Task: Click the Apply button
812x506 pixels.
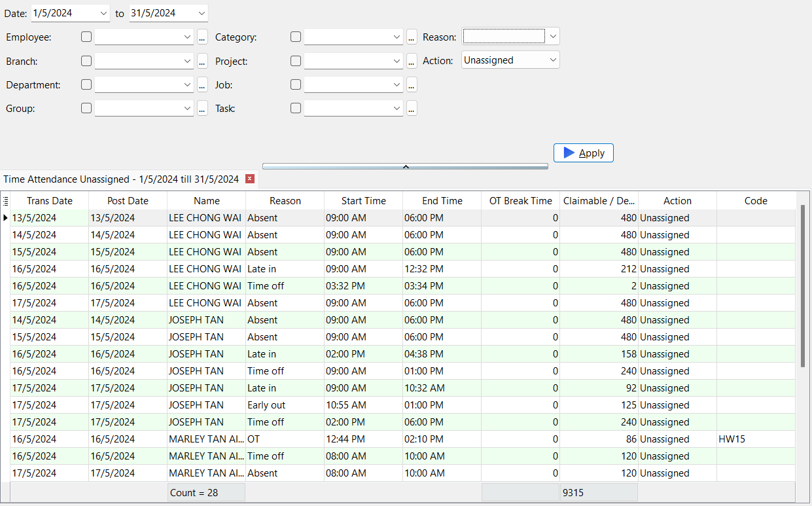Action: coord(583,153)
